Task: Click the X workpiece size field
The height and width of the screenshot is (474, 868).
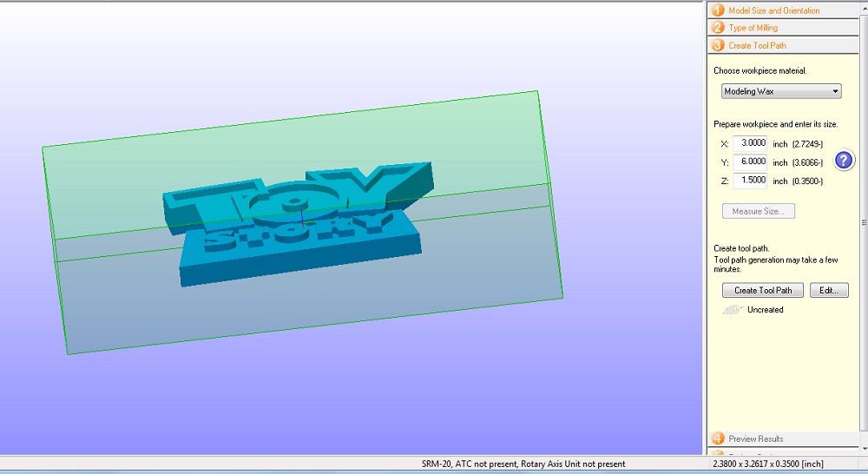Action: [750, 143]
